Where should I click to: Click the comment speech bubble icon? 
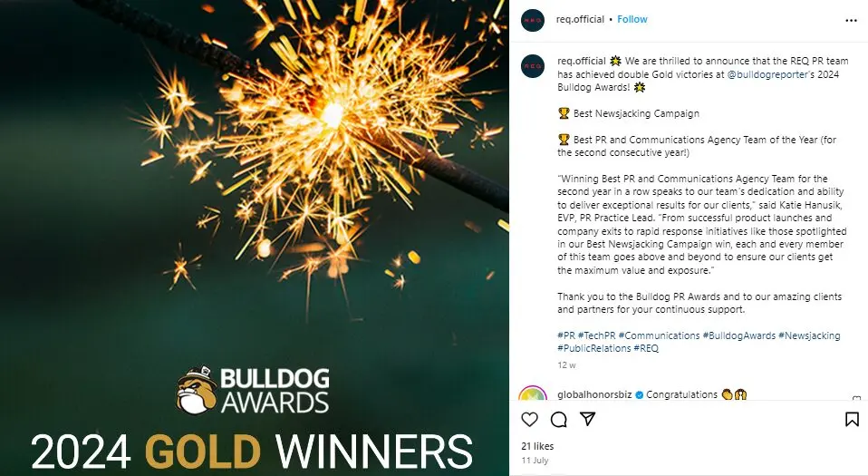click(559, 419)
